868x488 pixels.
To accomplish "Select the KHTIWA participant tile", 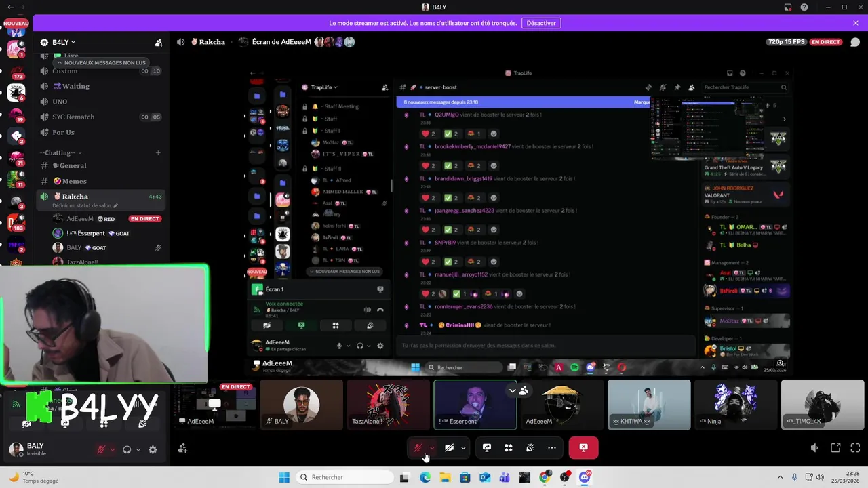I will (649, 405).
